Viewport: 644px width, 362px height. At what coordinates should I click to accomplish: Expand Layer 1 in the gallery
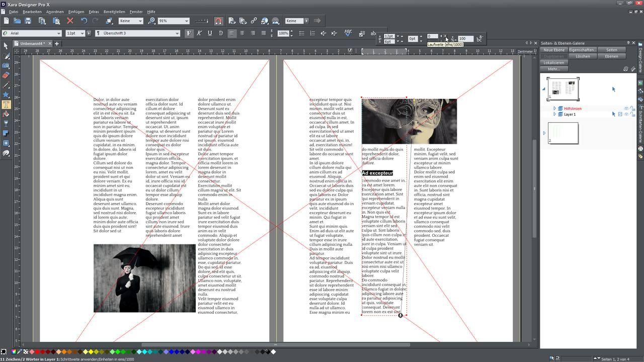coord(554,114)
